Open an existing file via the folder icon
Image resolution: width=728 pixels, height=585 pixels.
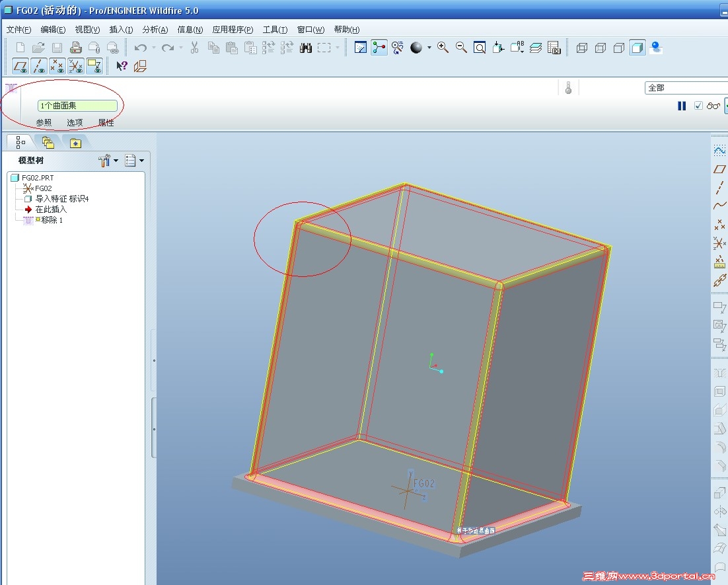pyautogui.click(x=38, y=48)
